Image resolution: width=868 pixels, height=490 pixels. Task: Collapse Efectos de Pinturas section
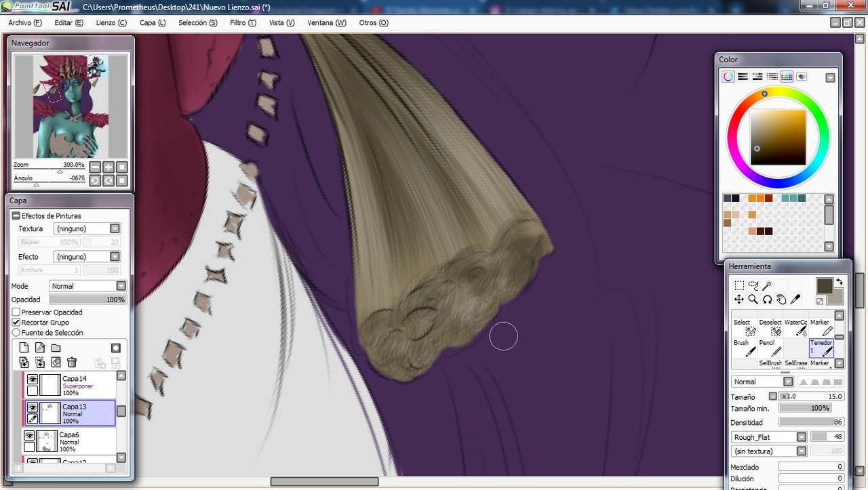point(16,216)
